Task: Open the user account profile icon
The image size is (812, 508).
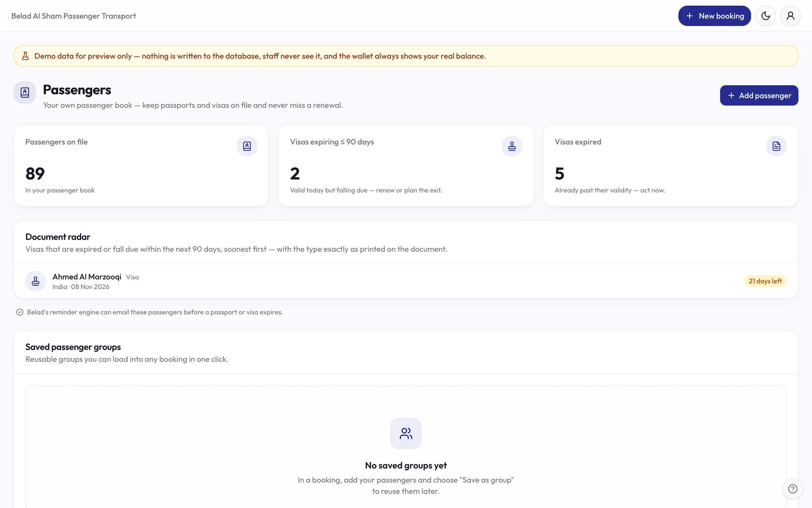Action: [790, 16]
